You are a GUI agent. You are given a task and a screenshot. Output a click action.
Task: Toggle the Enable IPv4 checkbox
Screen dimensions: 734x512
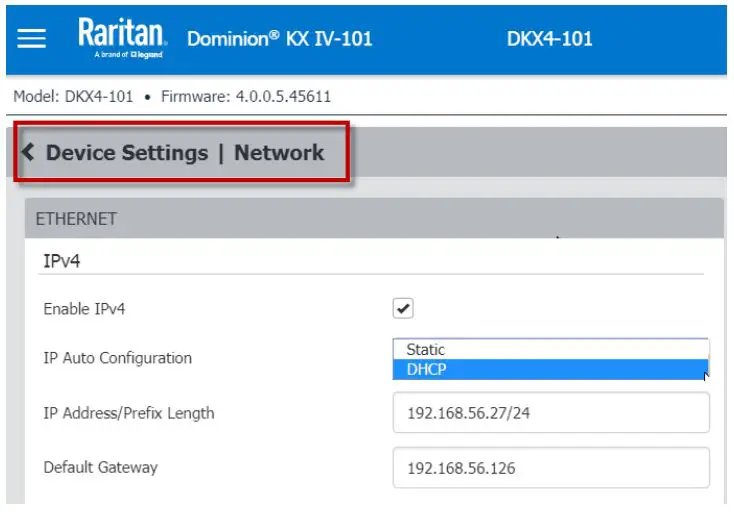[403, 308]
